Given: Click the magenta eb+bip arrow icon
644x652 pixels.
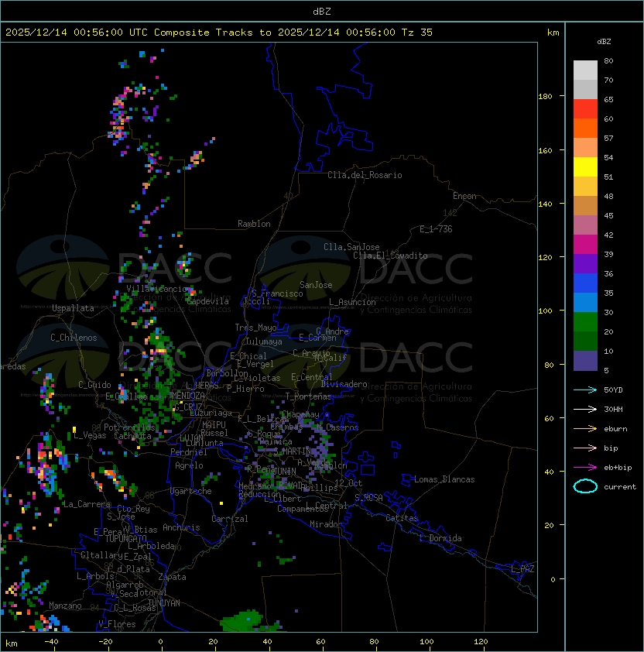Looking at the screenshot, I should [x=585, y=468].
